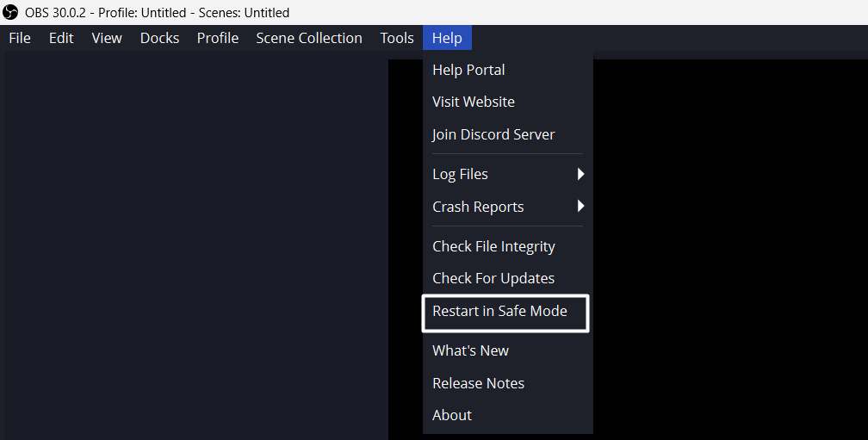The image size is (868, 440).
Task: Open What's New entry
Action: [x=470, y=350]
